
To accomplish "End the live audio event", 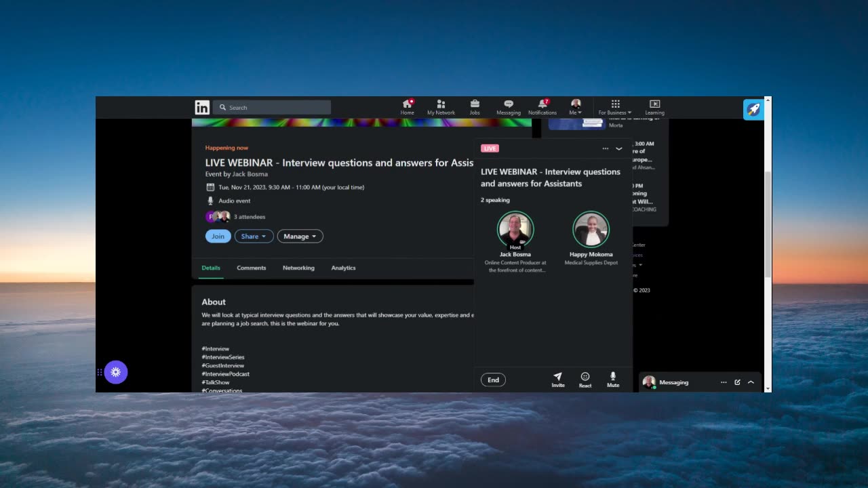I will [493, 380].
